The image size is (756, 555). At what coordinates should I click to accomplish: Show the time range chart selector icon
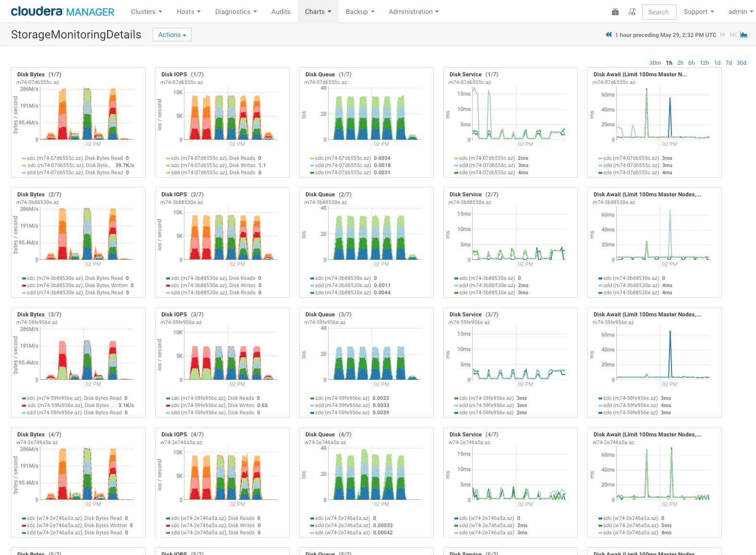[x=744, y=35]
